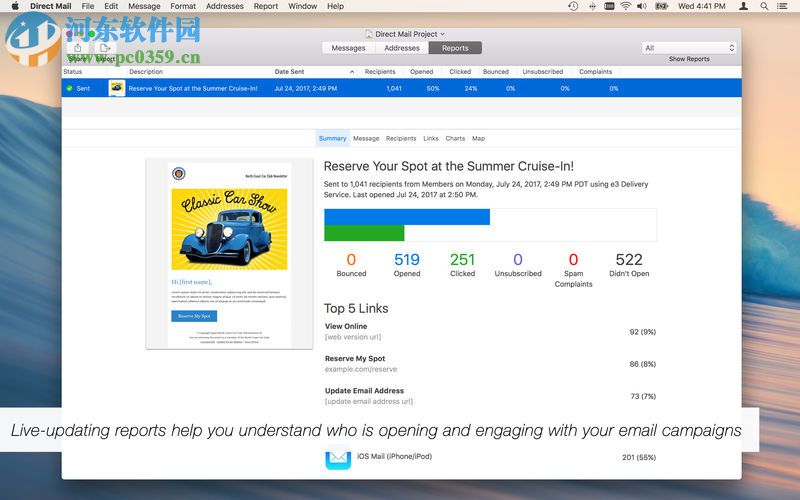Open the Direct Mail application menu
The height and width of the screenshot is (500, 800).
51,6
